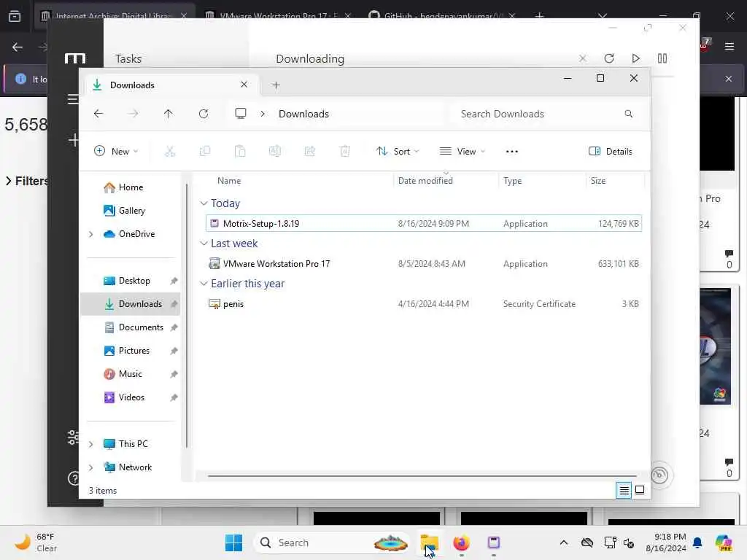747x560 pixels.
Task: Open the New dropdown
Action: (116, 152)
